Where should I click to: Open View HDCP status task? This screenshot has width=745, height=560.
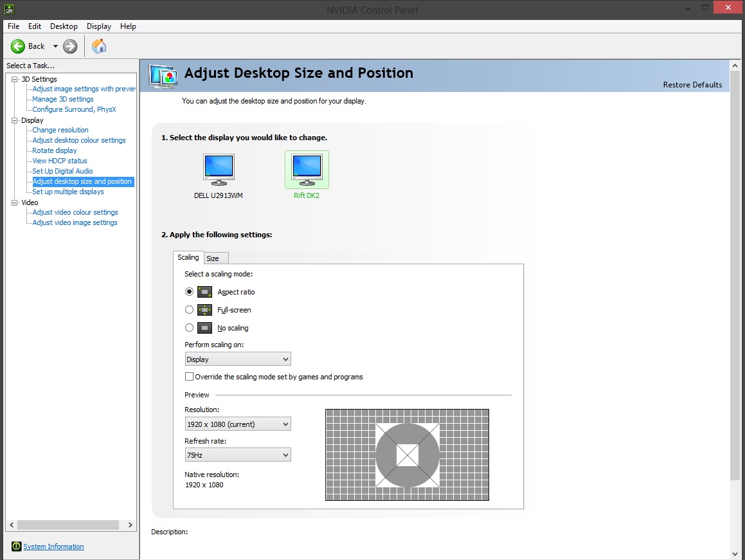click(60, 161)
